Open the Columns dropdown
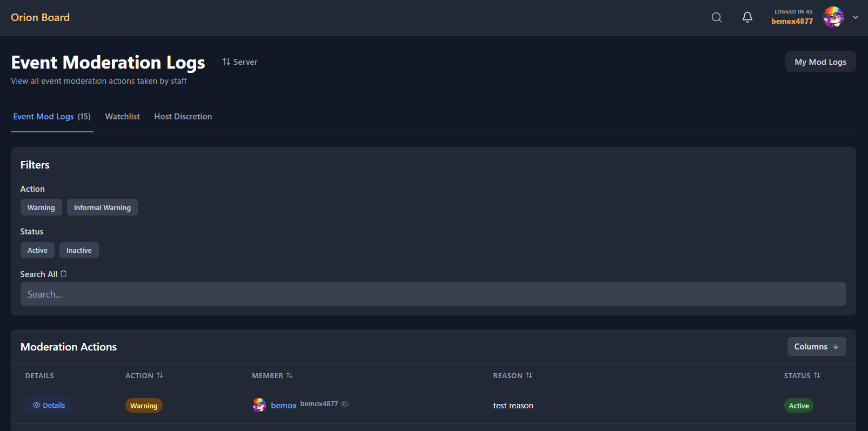The image size is (868, 431). (816, 347)
